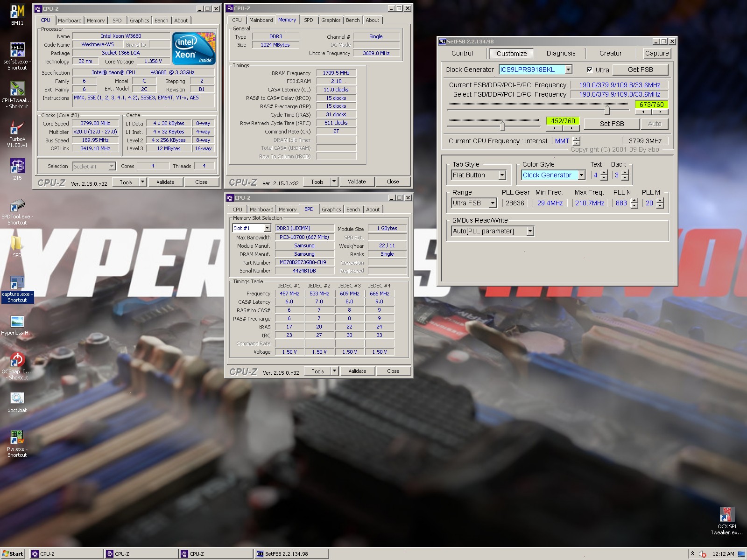Click CPU-Z title icon in Memory window

(230, 8)
